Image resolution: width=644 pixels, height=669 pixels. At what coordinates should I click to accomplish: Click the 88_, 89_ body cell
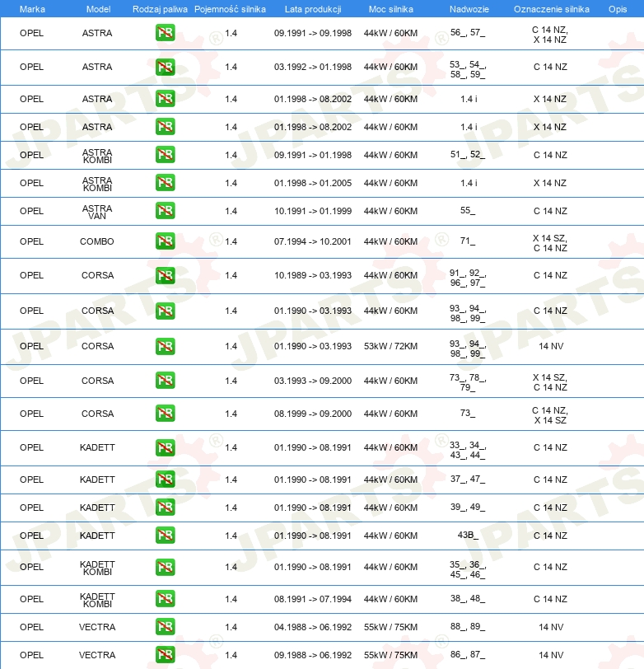(468, 626)
